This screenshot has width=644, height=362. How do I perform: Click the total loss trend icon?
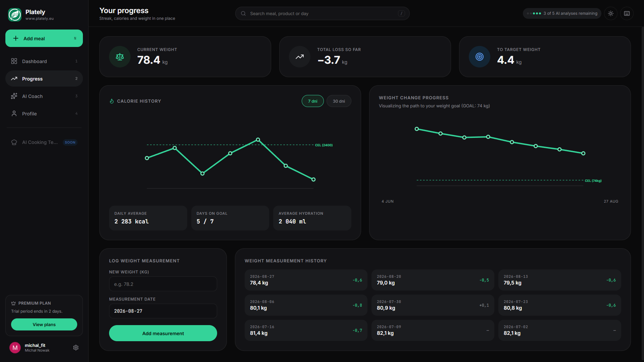click(300, 57)
